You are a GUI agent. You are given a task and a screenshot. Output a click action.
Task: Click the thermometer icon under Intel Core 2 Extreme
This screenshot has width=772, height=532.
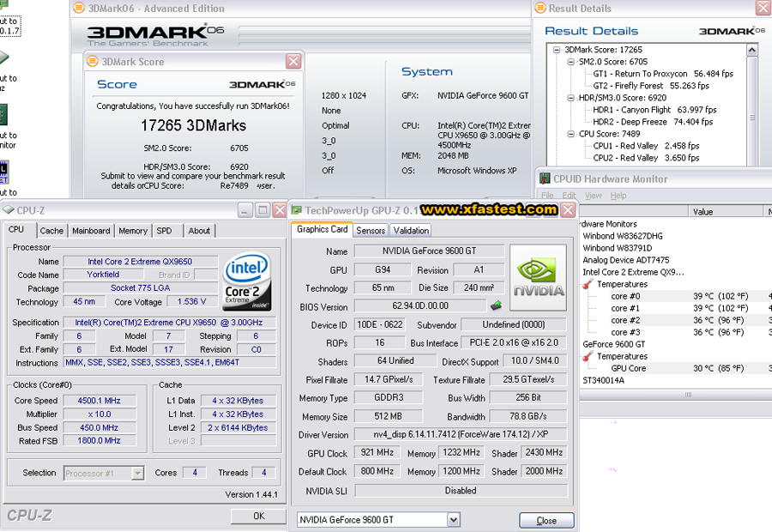pos(588,284)
